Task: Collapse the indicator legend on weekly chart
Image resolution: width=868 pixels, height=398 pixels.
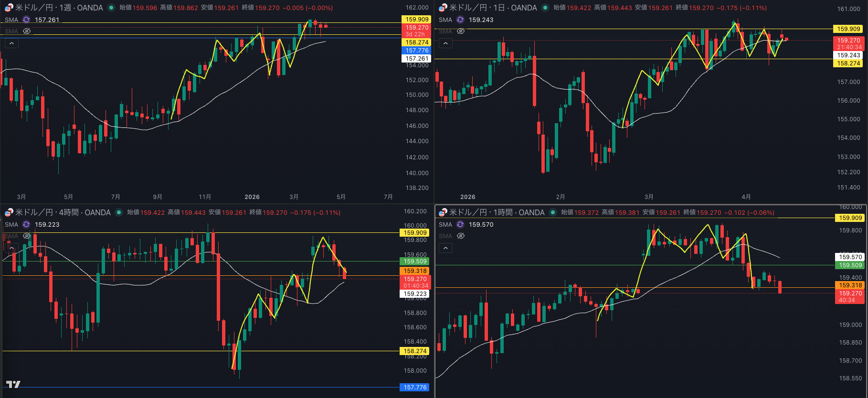Action: [11, 43]
